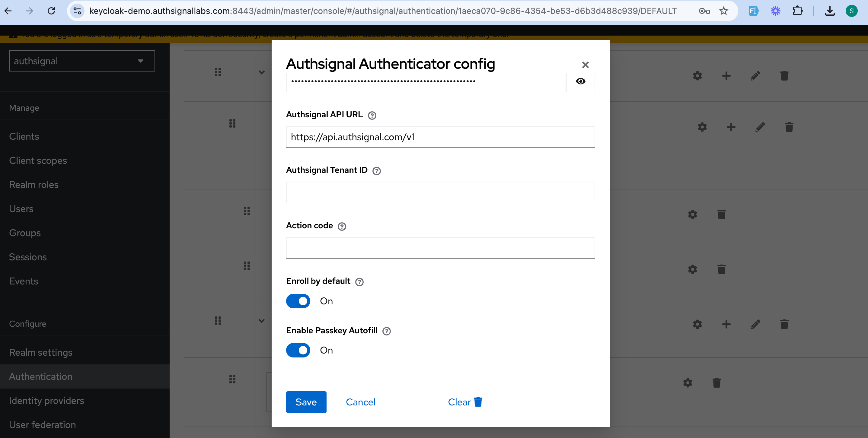868x438 pixels.
Task: Delete the first row with trash icon
Action: [784, 76]
